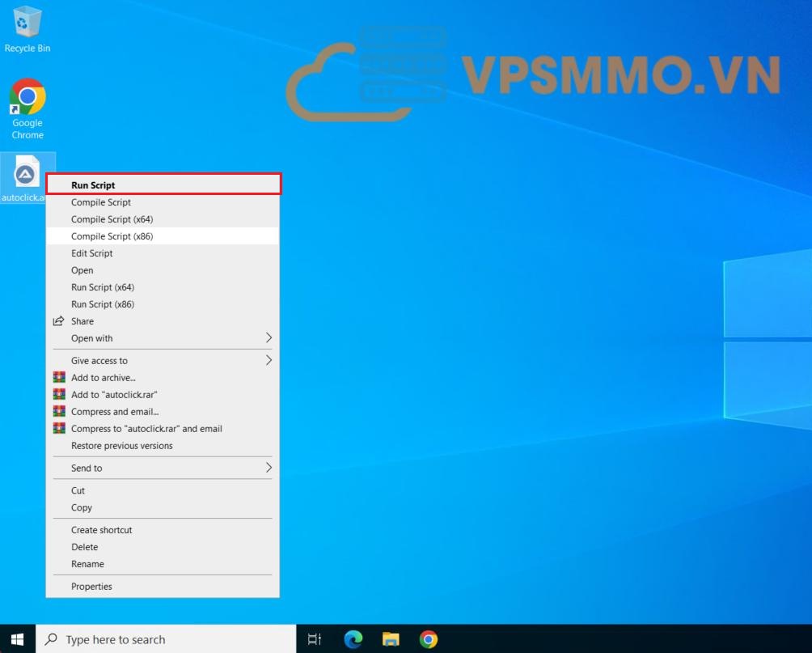
Task: Click Create shortcut menu entry
Action: [101, 530]
